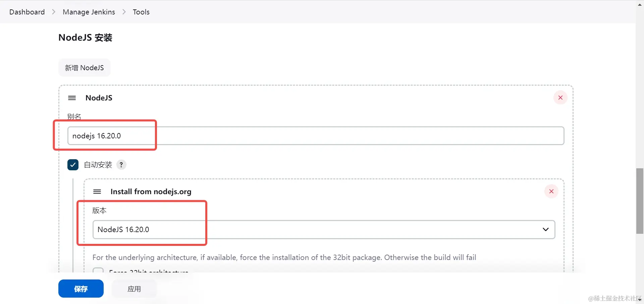Click the Install from nodejs.org drag handle
Screen dimensions: 644x304
(97, 191)
